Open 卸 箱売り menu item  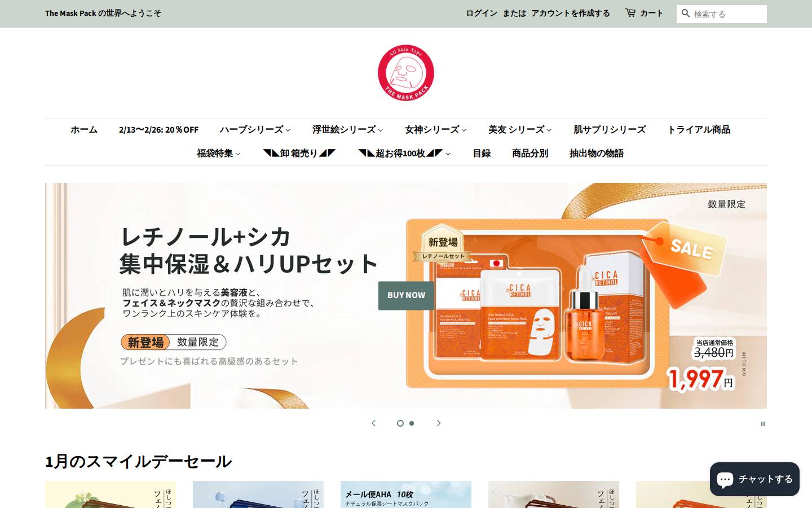tap(299, 154)
